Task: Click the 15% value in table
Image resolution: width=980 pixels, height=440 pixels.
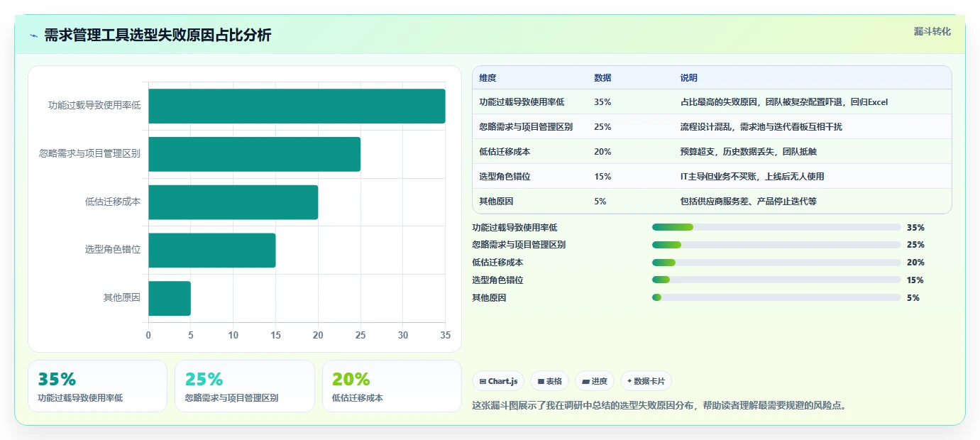Action: (x=602, y=177)
